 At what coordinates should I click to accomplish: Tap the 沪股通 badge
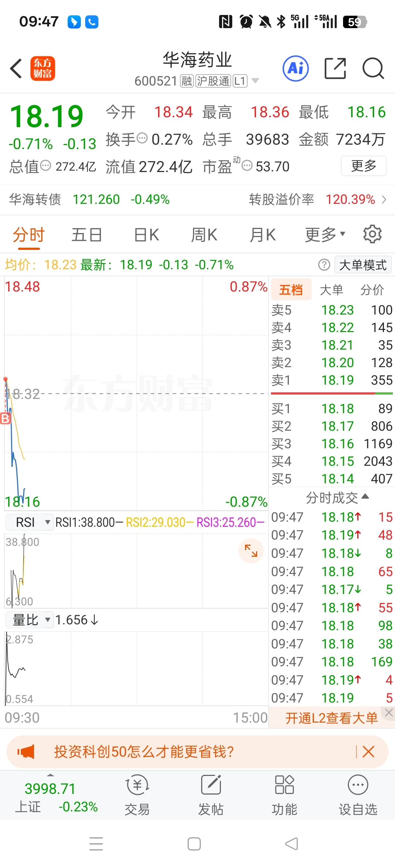tap(213, 81)
